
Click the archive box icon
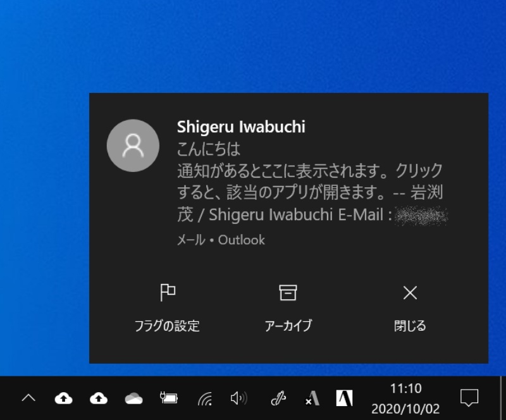[x=288, y=292]
